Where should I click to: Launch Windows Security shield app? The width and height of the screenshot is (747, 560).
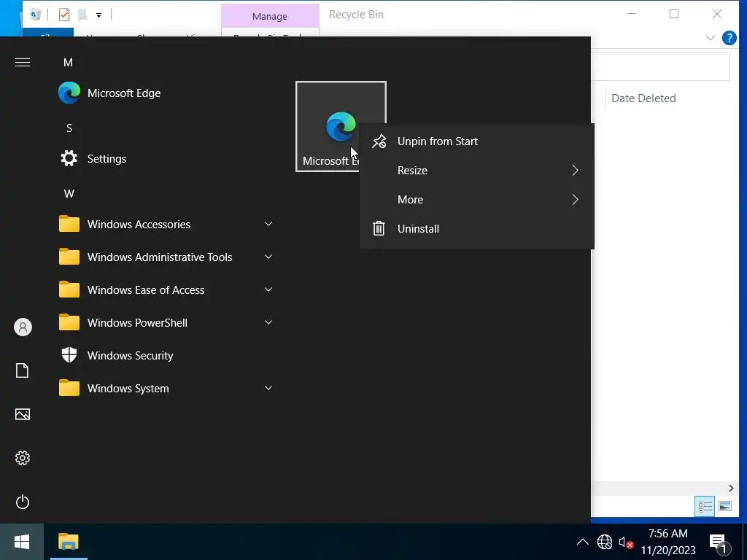(x=164, y=356)
